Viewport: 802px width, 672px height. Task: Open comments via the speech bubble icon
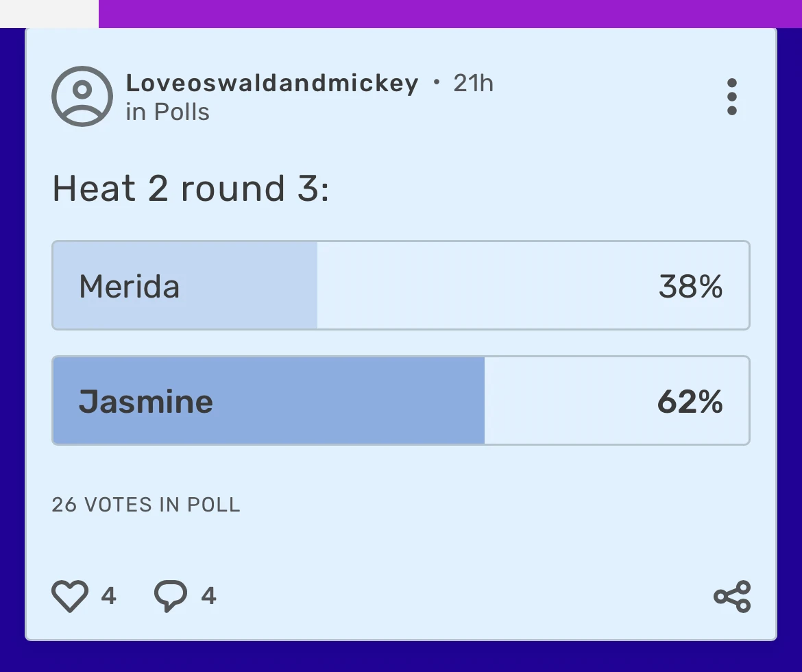click(x=171, y=595)
